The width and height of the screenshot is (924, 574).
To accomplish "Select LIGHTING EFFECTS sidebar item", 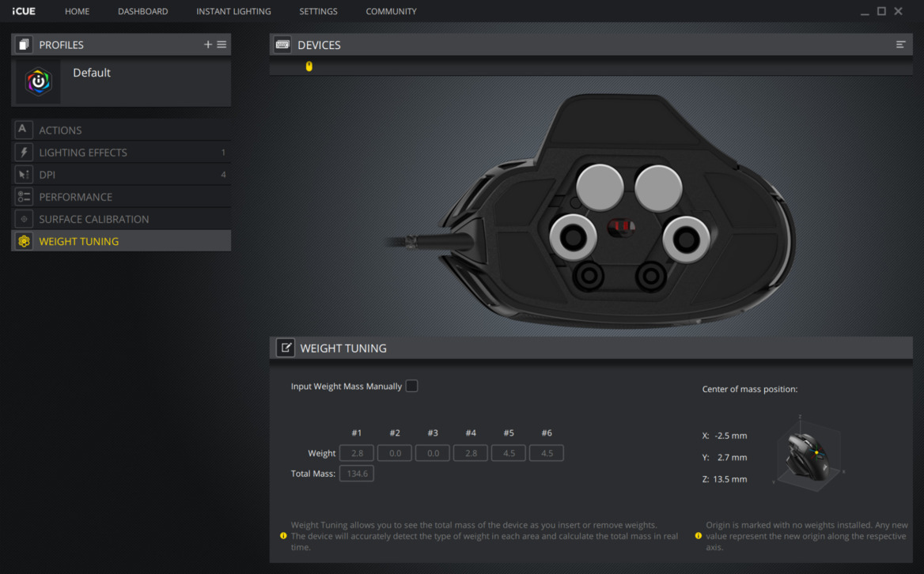I will 121,153.
